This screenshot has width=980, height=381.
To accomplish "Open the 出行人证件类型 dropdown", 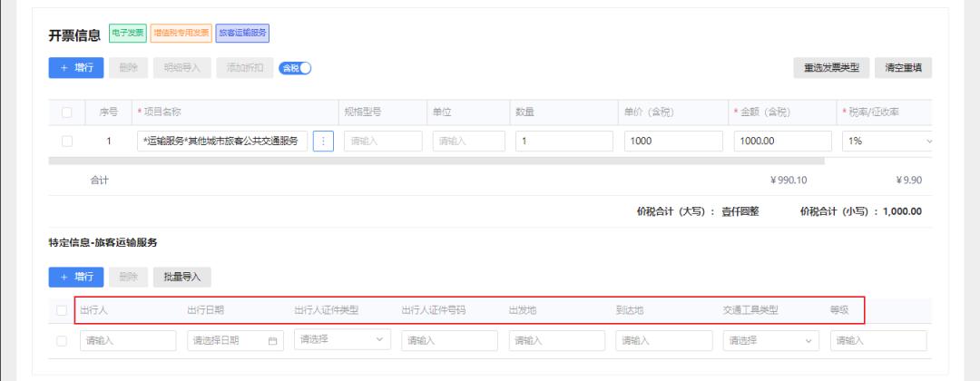I will [342, 340].
